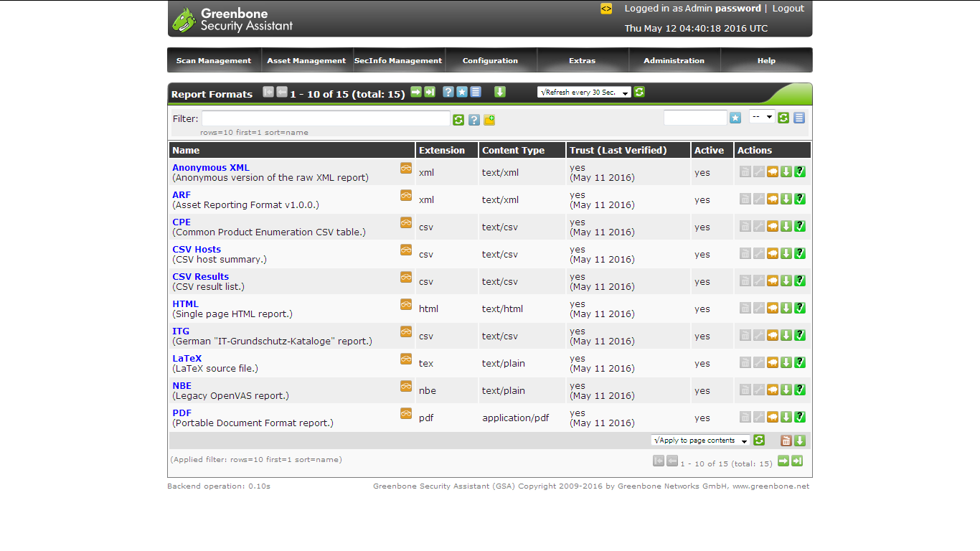Open filters list icon at filter bar end
This screenshot has width=980, height=551.
[x=799, y=118]
